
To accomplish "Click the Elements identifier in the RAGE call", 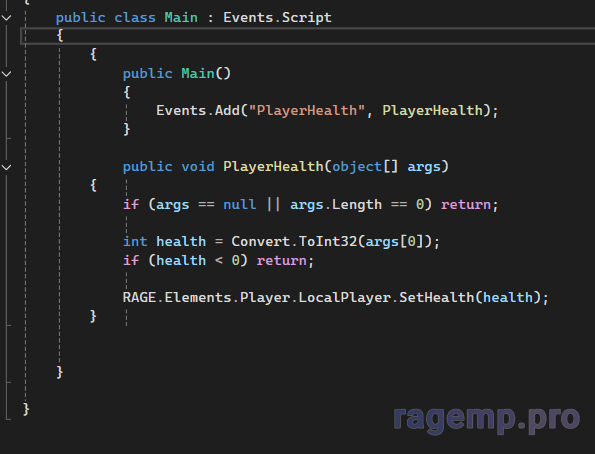I will pyautogui.click(x=198, y=297).
